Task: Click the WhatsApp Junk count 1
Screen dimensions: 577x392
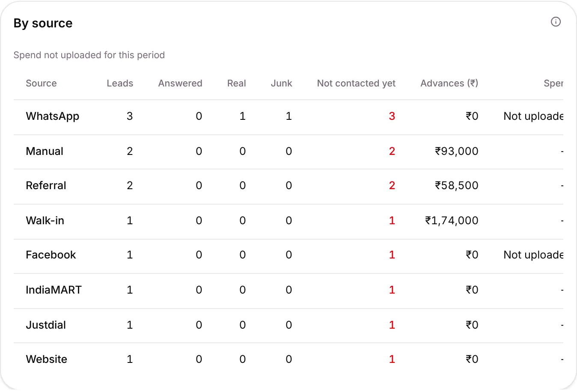Action: (289, 116)
